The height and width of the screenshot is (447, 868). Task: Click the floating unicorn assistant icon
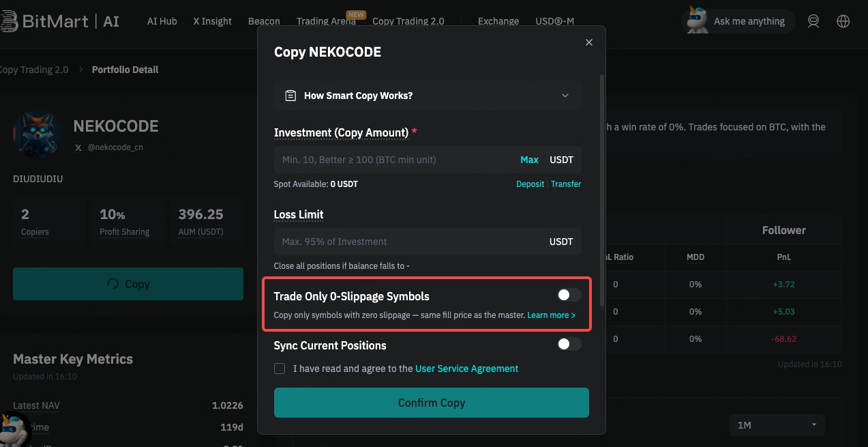pyautogui.click(x=14, y=430)
